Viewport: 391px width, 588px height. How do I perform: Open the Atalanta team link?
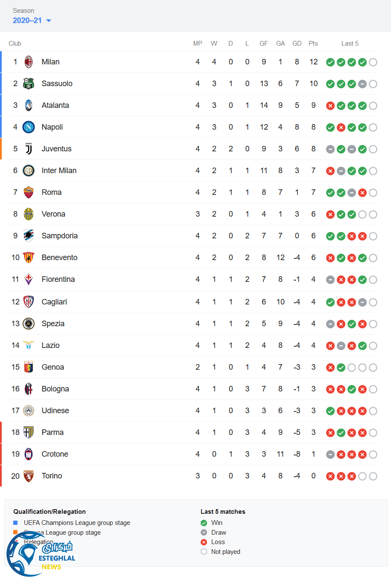click(x=55, y=105)
